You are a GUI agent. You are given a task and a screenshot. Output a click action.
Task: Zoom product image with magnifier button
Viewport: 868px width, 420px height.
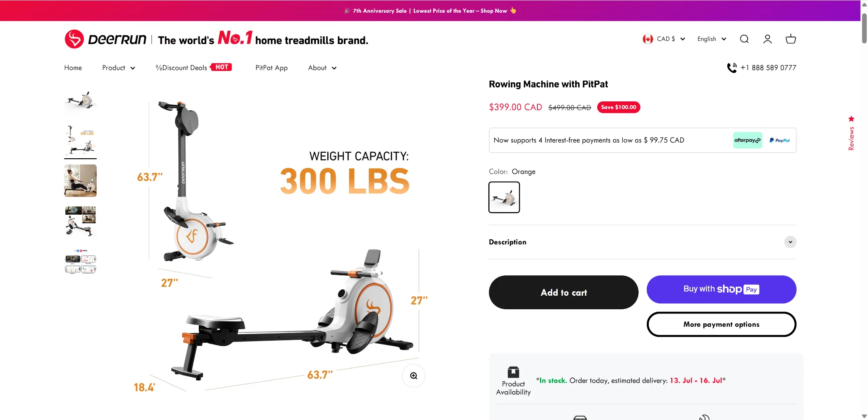pos(414,375)
